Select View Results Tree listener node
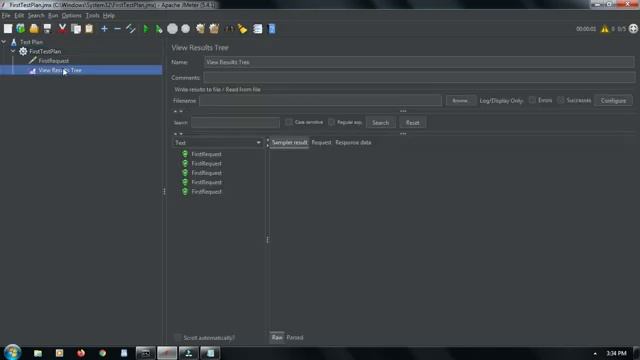Image resolution: width=640 pixels, height=360 pixels. [x=60, y=70]
